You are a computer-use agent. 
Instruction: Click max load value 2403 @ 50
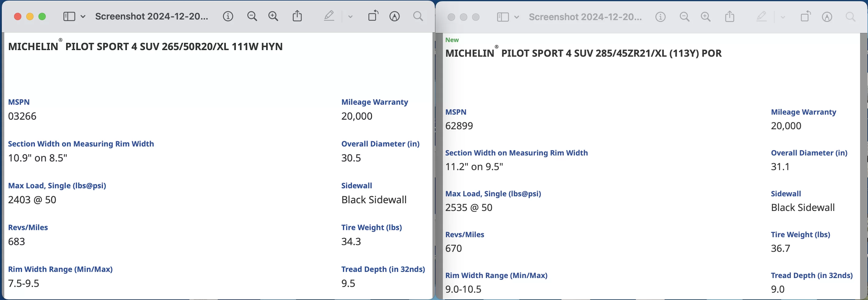[32, 200]
